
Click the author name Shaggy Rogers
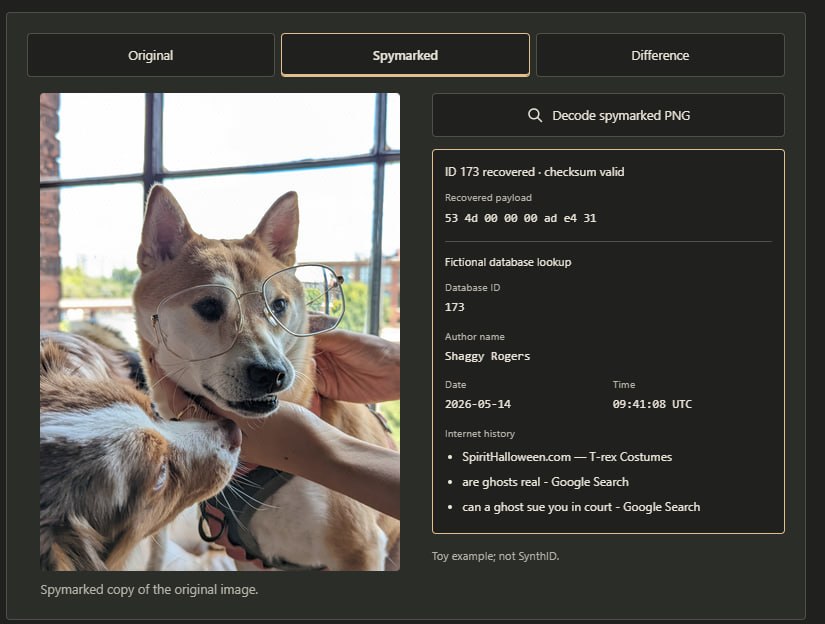coord(487,356)
